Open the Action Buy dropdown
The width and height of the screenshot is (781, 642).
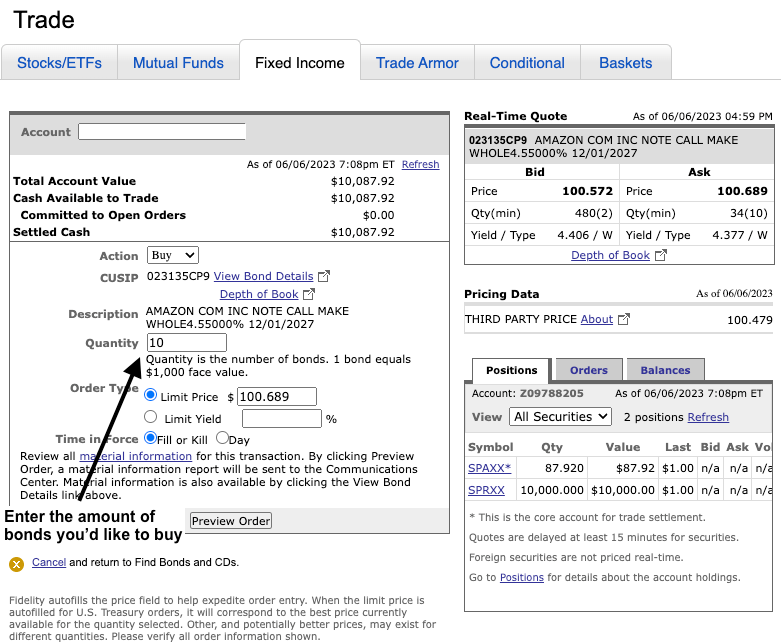click(173, 255)
